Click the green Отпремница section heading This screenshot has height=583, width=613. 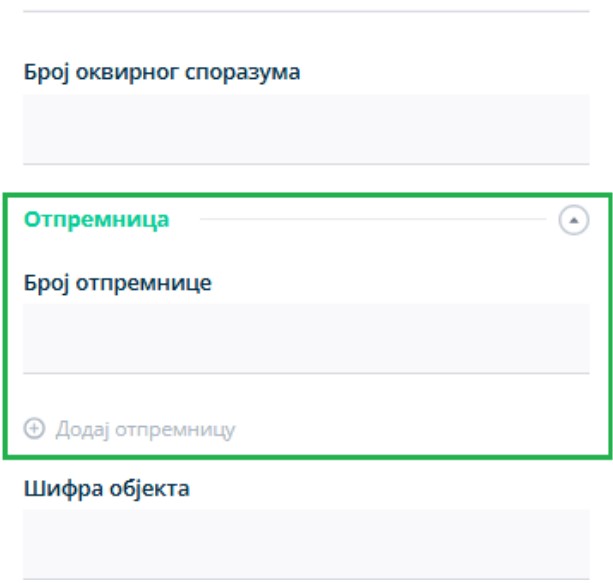pos(97,219)
